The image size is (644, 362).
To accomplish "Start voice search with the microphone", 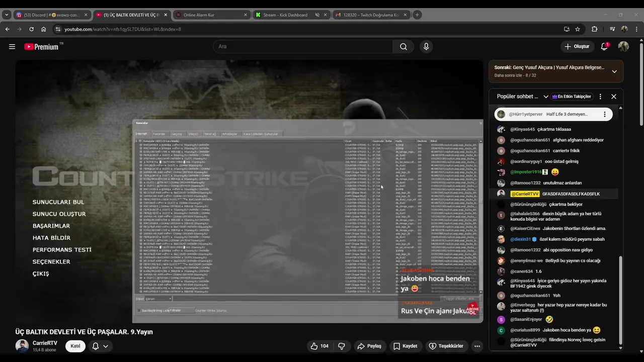I will tap(426, 47).
